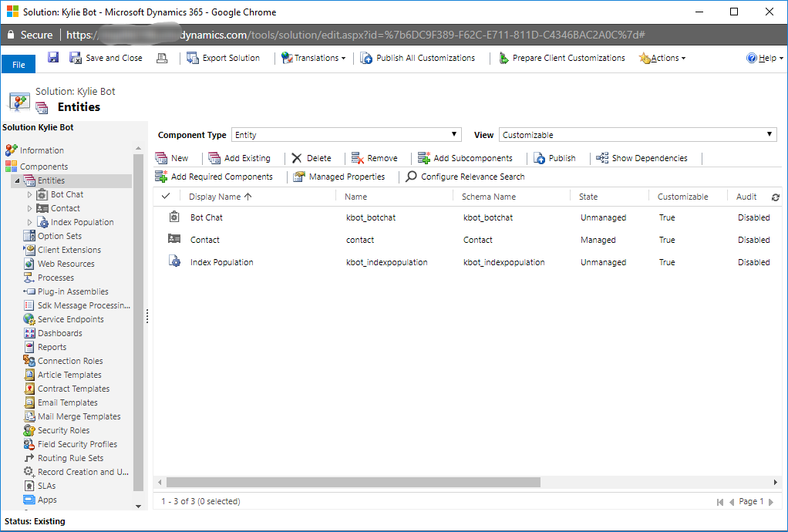
Task: Open Client Extensions in sidebar
Action: 62,250
